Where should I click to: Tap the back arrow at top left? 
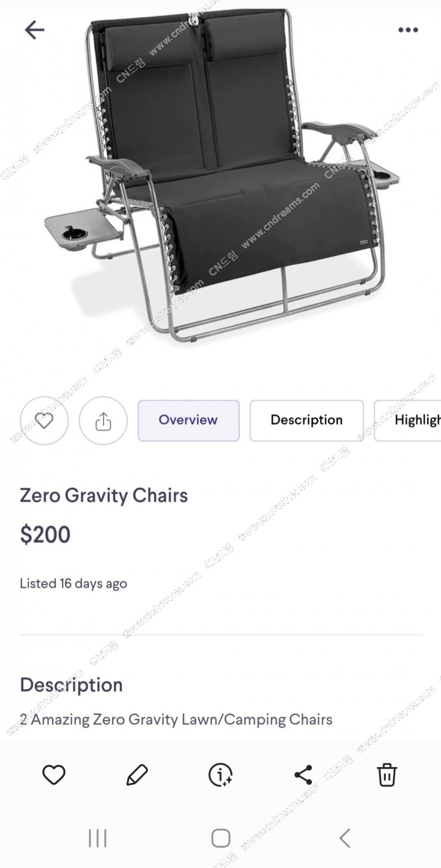coord(34,30)
